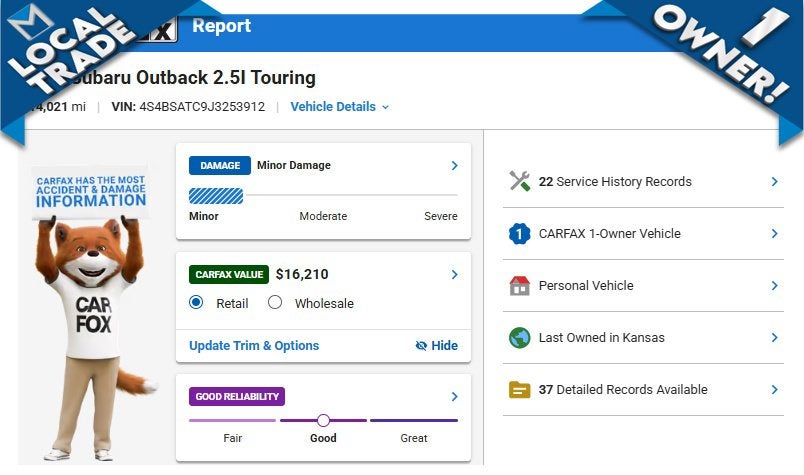Screen dimensions: 804x475
Task: Expand the Vehicle Details dropdown
Action: (x=339, y=107)
